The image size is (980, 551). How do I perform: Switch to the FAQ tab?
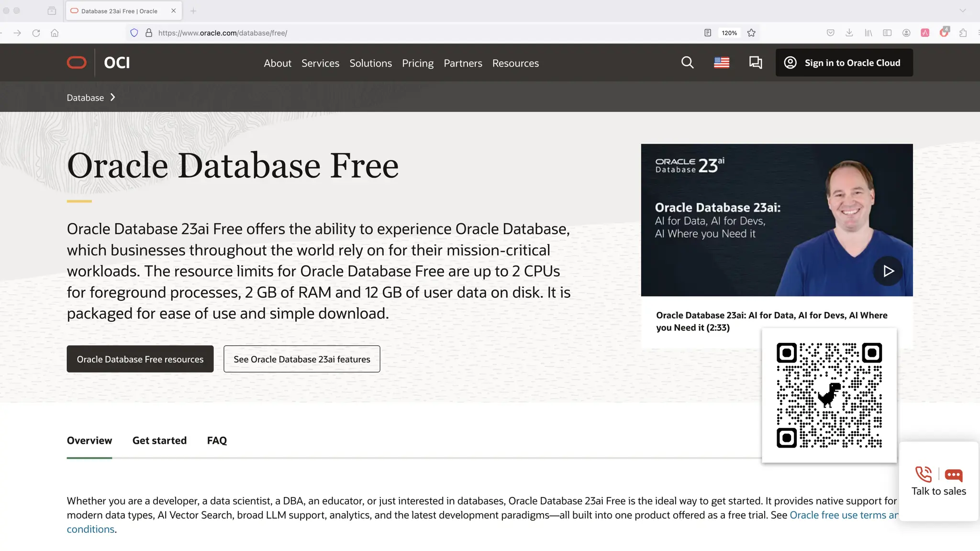(217, 441)
